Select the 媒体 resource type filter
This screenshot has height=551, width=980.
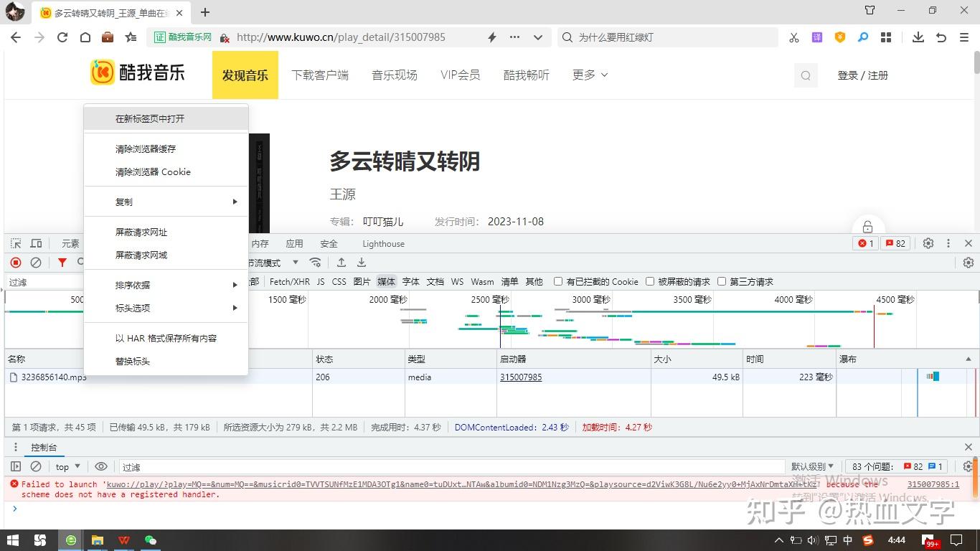[386, 281]
